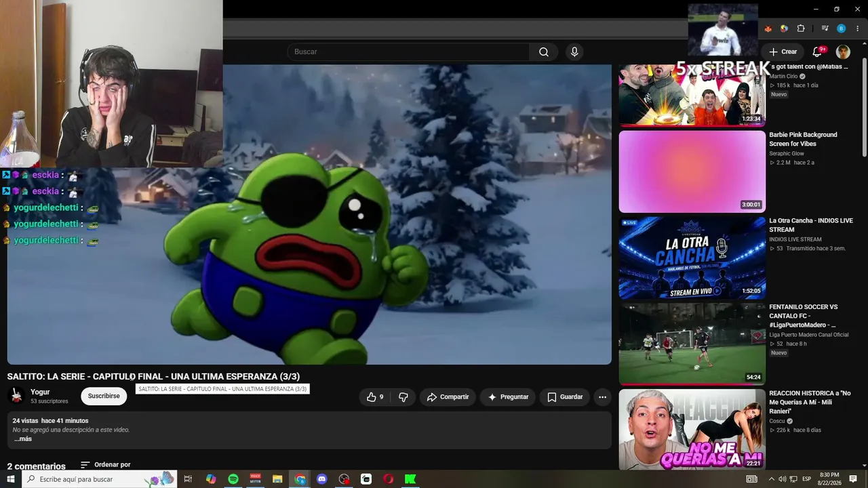
Task: Open Chrome media controls icon
Action: coord(825,28)
